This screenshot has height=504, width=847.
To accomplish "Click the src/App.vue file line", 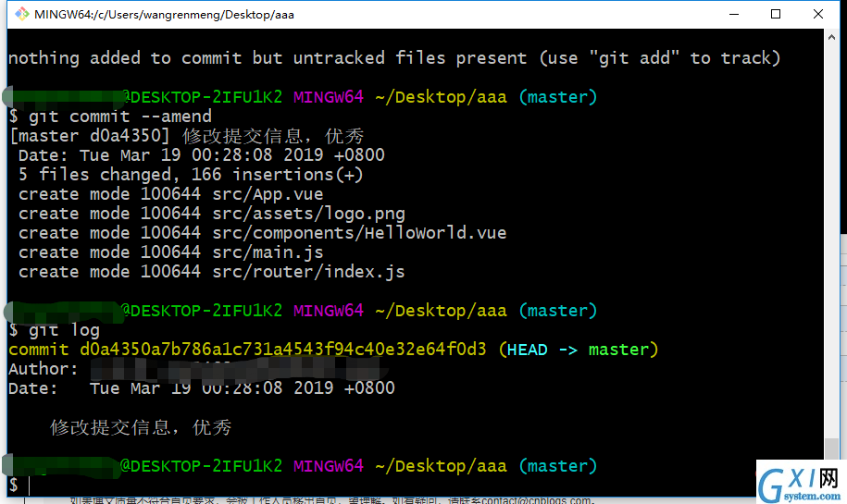I will pos(170,194).
